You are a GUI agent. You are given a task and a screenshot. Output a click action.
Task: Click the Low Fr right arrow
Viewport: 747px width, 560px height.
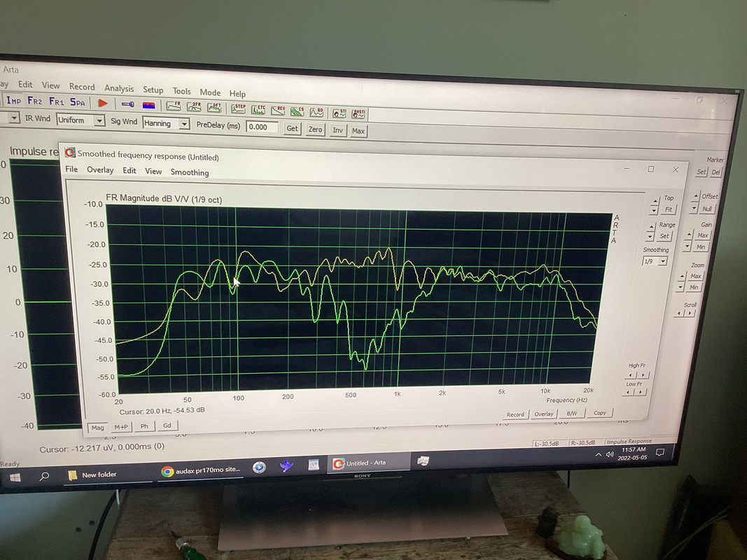click(640, 392)
